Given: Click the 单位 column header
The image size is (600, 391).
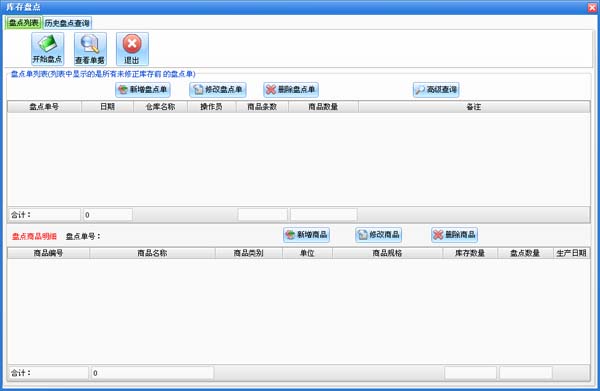Looking at the screenshot, I should 307,253.
